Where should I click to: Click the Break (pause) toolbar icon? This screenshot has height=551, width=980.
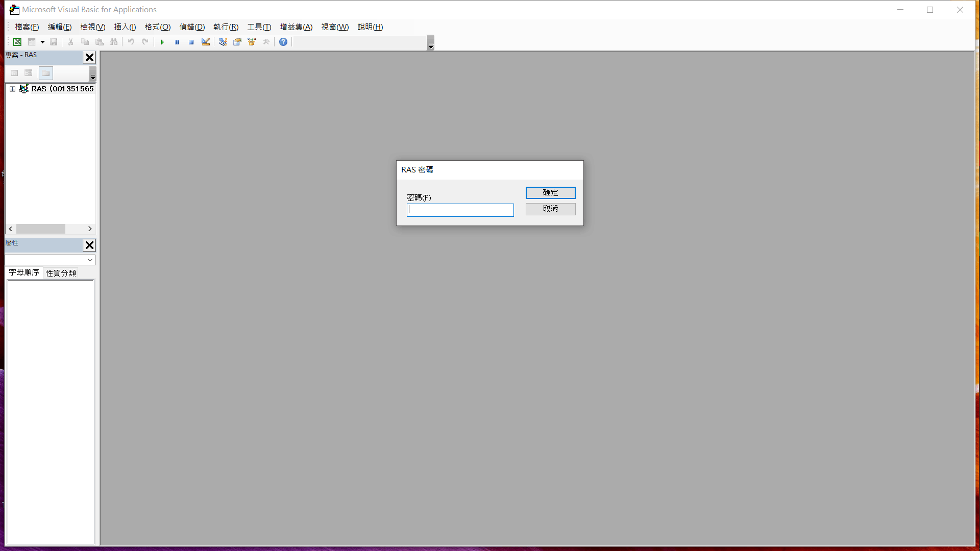[x=177, y=42]
